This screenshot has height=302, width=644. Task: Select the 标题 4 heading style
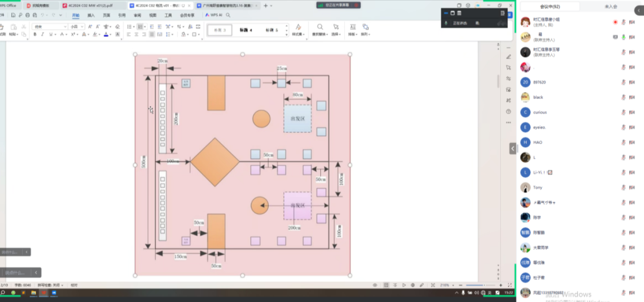[x=246, y=30]
